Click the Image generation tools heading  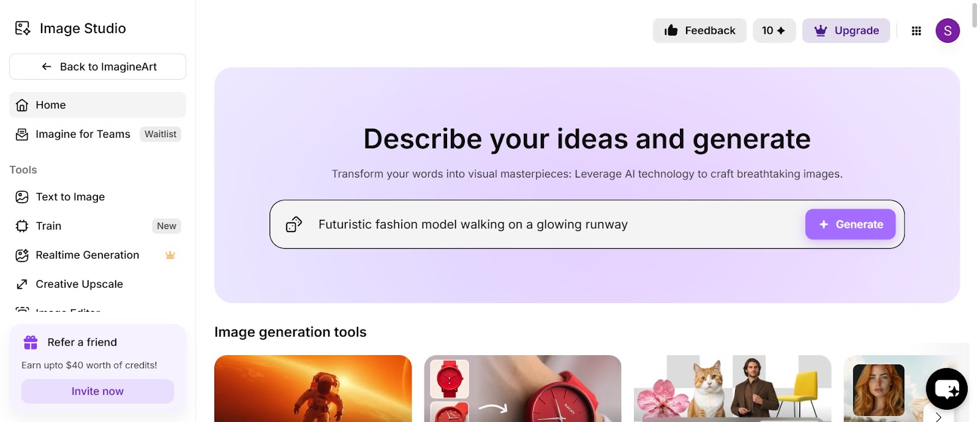290,332
